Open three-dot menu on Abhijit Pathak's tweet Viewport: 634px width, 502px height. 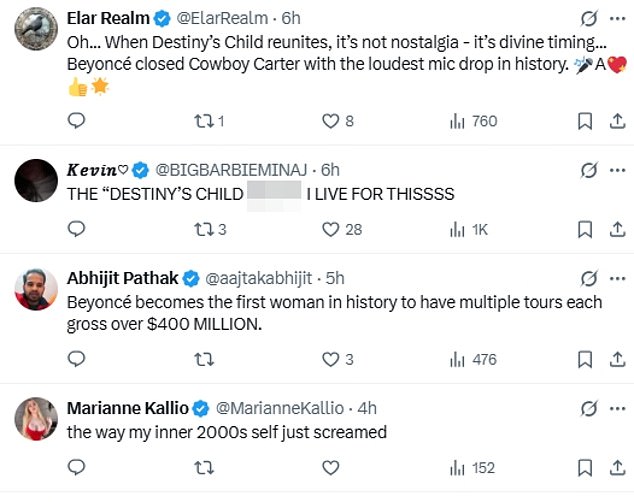point(617,278)
